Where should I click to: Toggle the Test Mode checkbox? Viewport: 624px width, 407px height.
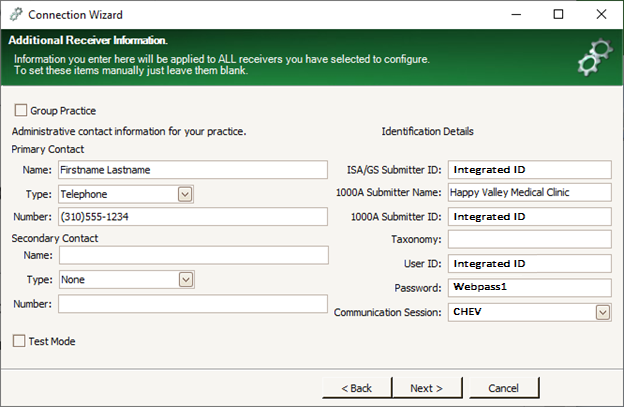[19, 341]
